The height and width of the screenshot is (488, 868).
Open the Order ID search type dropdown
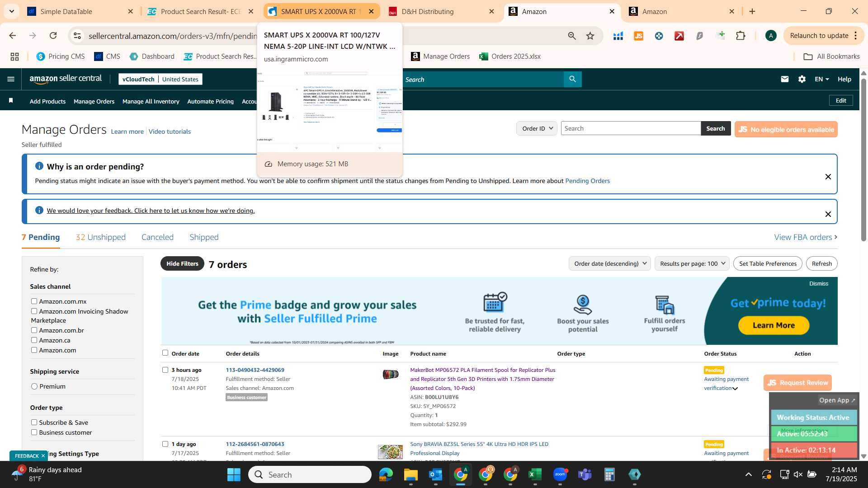coord(537,128)
